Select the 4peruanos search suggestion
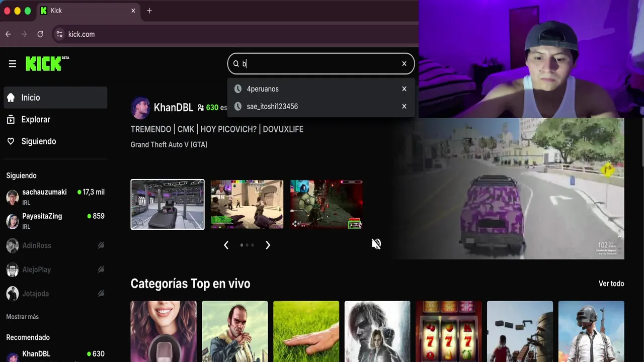Image resolution: width=644 pixels, height=362 pixels. tap(321, 88)
